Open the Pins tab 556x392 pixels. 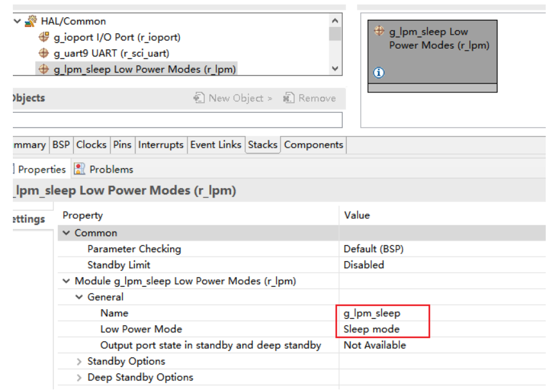123,145
